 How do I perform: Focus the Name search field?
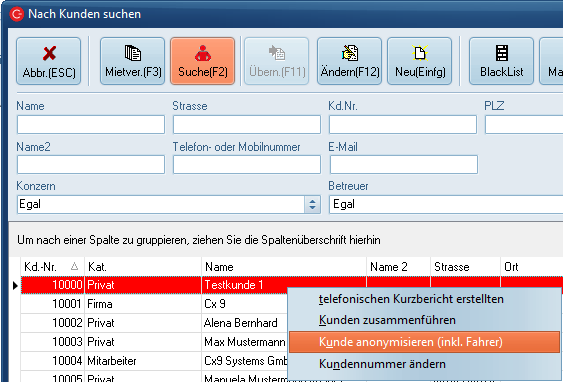(91, 125)
